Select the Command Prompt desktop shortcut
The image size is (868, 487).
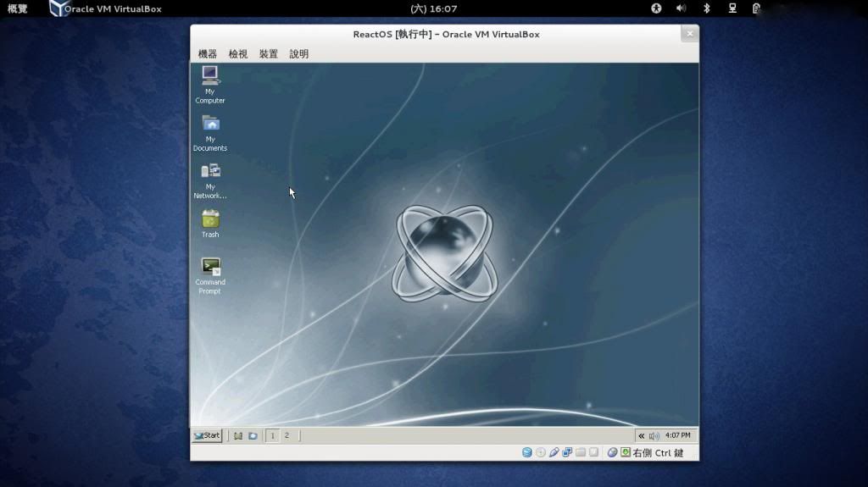click(210, 275)
